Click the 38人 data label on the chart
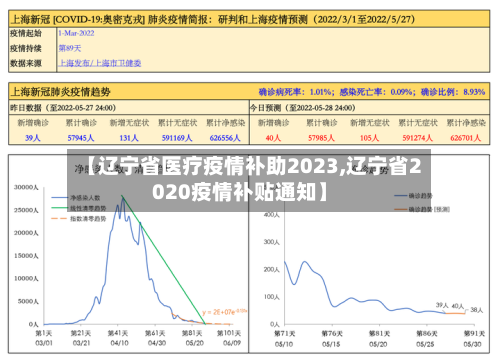500x362 pixels. (477, 310)
